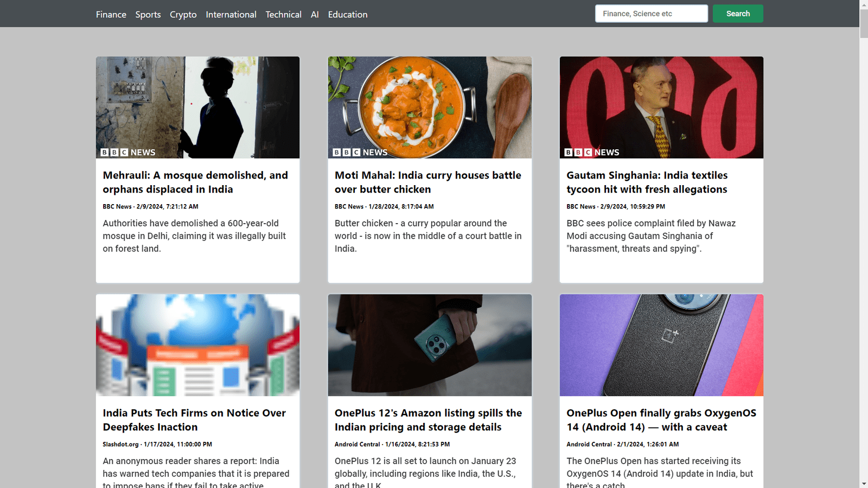Navigate to the Education section
The height and width of the screenshot is (488, 868).
(x=347, y=15)
